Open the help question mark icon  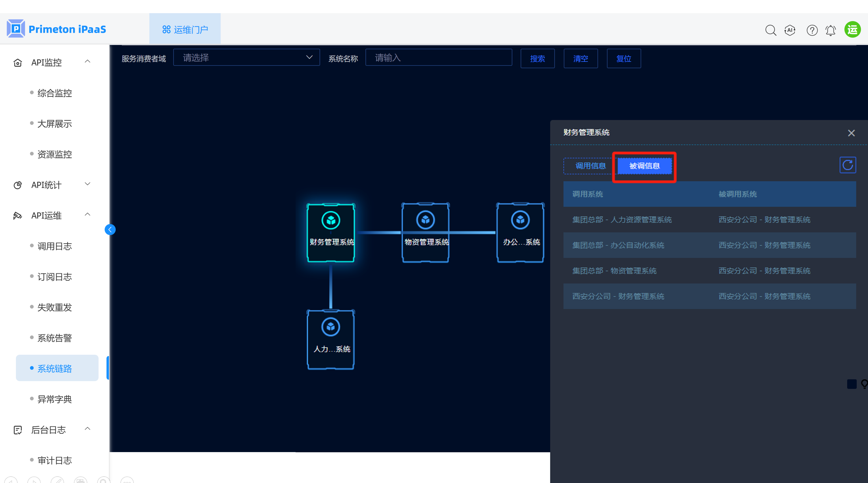pyautogui.click(x=812, y=30)
